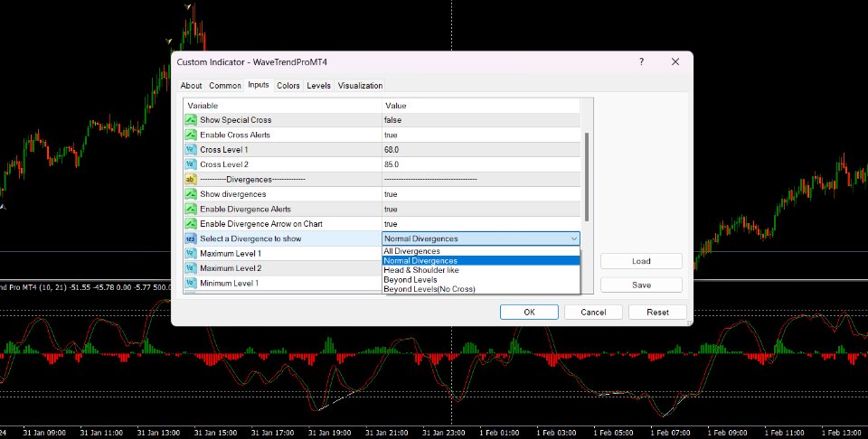
Task: Click the icon beside Maximum Level 2
Action: tap(191, 268)
